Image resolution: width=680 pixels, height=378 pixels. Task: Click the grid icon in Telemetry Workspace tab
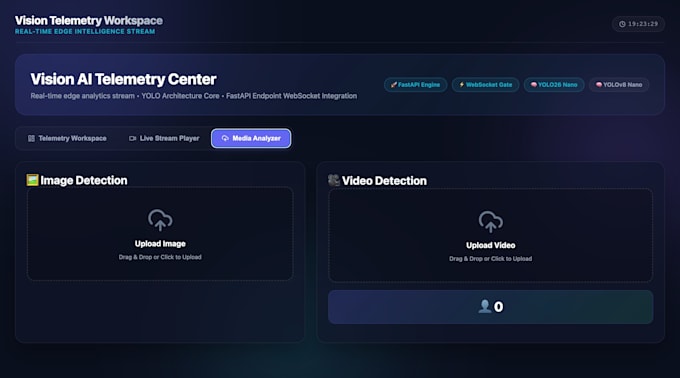31,138
